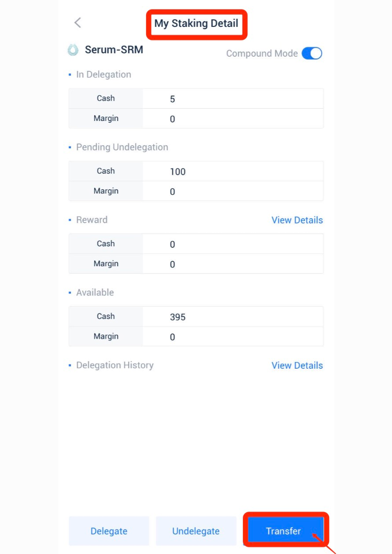Click the Delegation History section label

[x=115, y=365]
